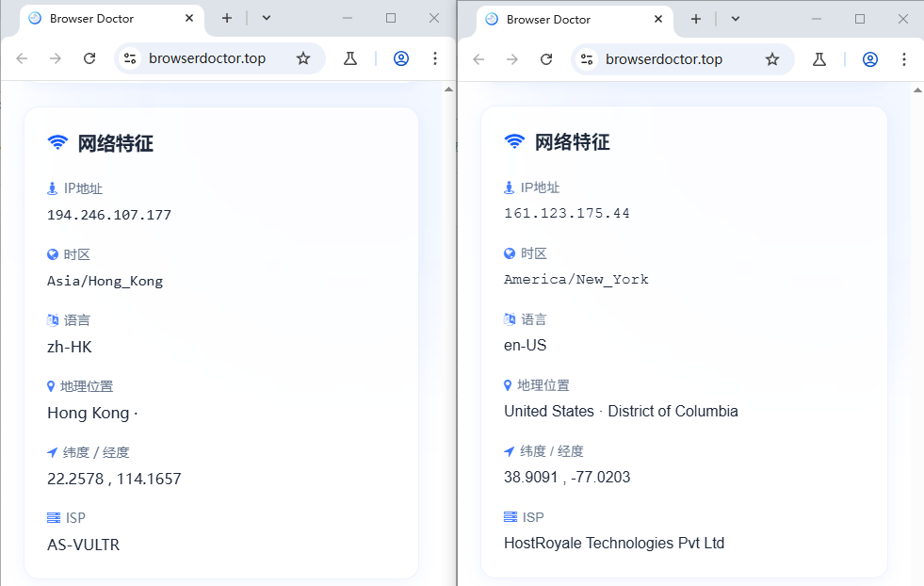Click the address bar URL in the New York window
Screen dimensions: 924x586
(x=664, y=59)
